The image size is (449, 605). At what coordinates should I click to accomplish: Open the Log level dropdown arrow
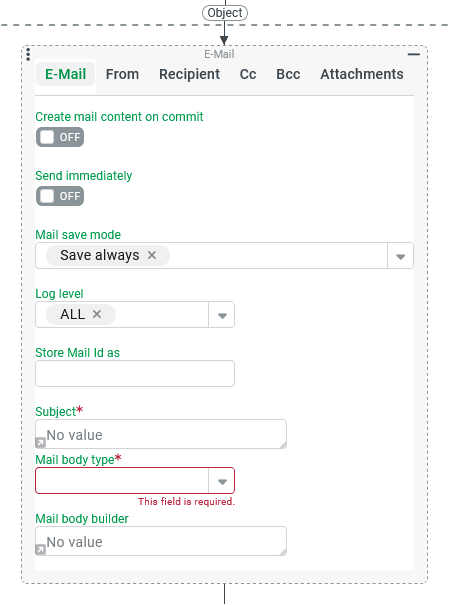(x=222, y=315)
